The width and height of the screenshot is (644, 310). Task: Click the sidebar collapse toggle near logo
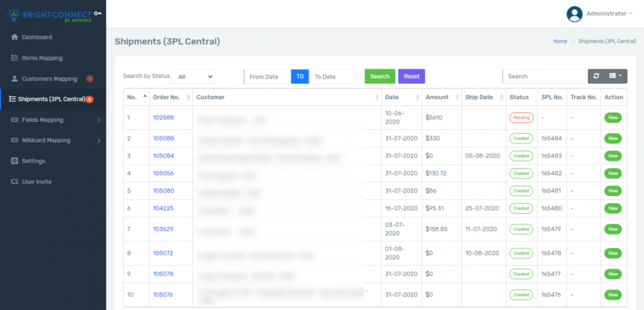pyautogui.click(x=97, y=13)
